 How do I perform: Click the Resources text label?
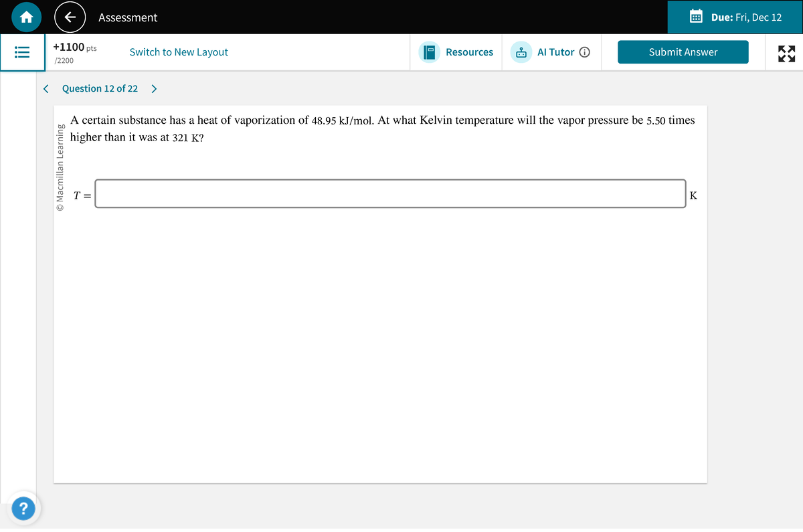[469, 52]
